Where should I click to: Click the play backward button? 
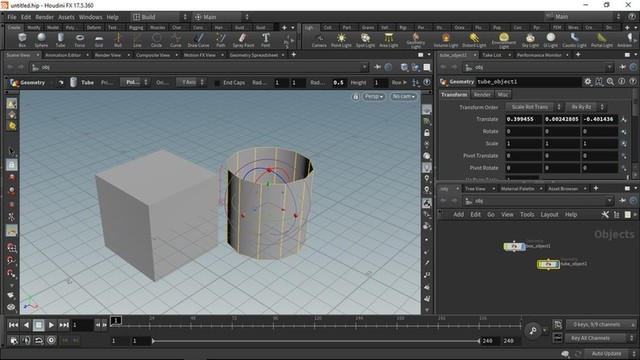[26, 325]
